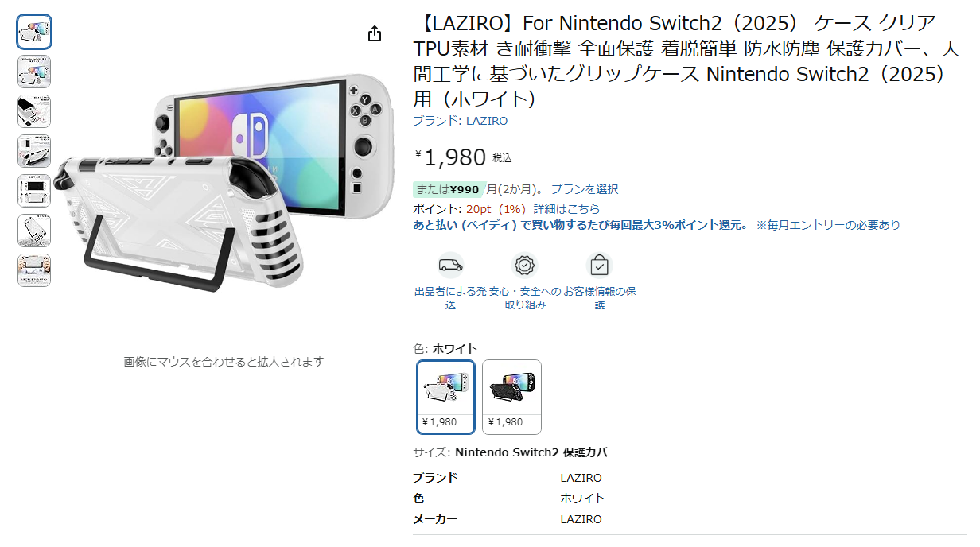Choose the white color swatch option

[446, 397]
